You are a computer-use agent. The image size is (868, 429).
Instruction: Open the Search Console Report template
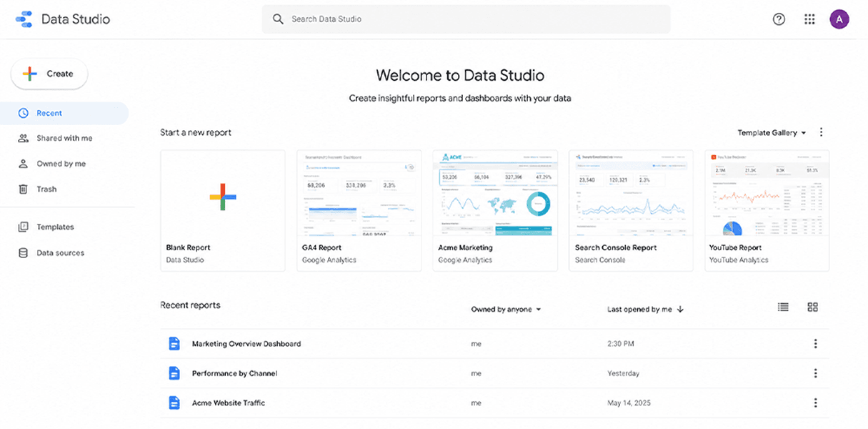click(631, 210)
